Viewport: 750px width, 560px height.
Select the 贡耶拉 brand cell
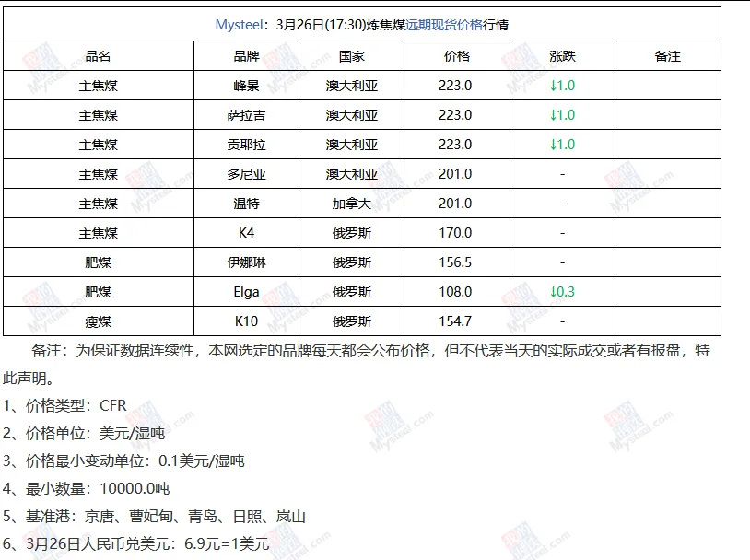point(246,144)
